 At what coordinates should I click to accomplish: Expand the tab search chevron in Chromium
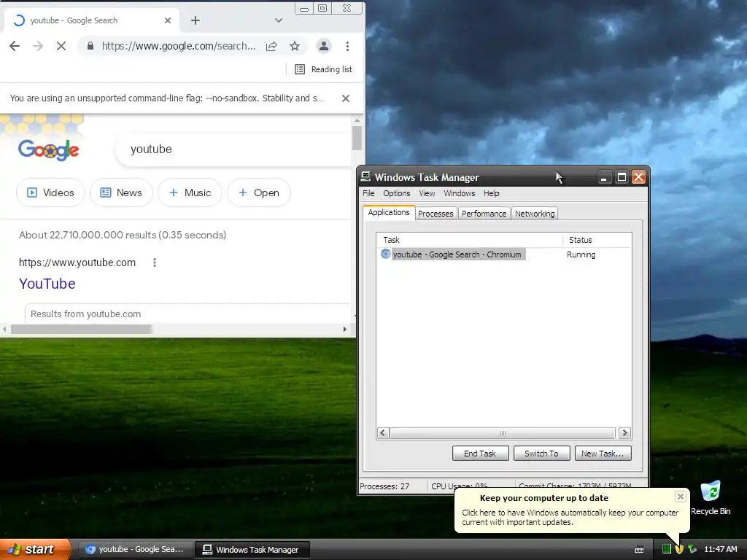pyautogui.click(x=279, y=20)
